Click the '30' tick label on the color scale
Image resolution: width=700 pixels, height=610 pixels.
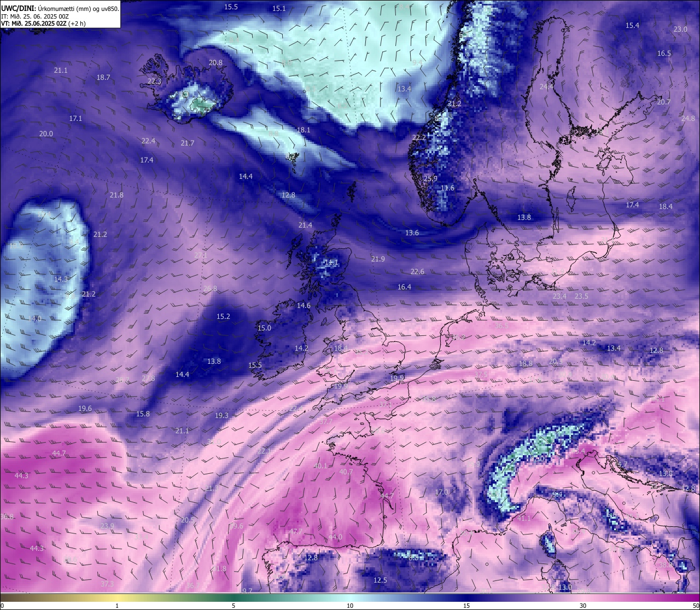pyautogui.click(x=583, y=606)
